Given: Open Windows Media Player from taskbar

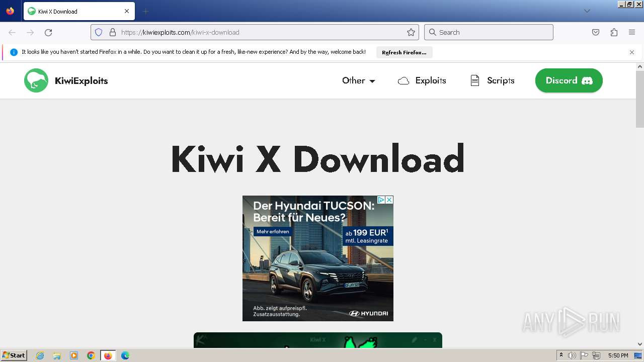Looking at the screenshot, I should (x=74, y=355).
